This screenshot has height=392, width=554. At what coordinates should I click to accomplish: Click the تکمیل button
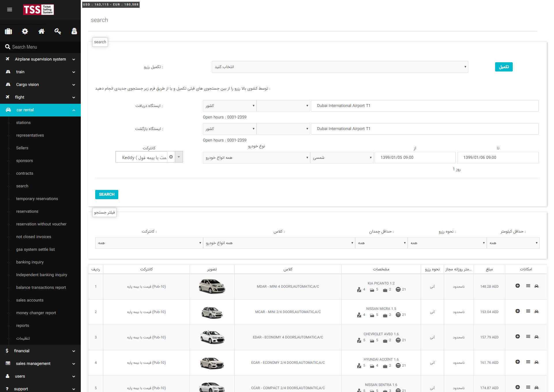[504, 67]
